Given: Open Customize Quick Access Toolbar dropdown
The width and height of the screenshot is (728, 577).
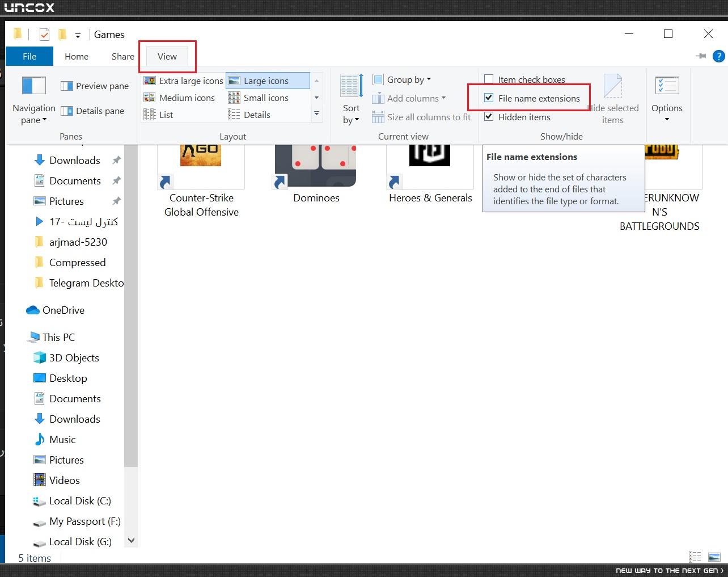Looking at the screenshot, I should point(78,35).
